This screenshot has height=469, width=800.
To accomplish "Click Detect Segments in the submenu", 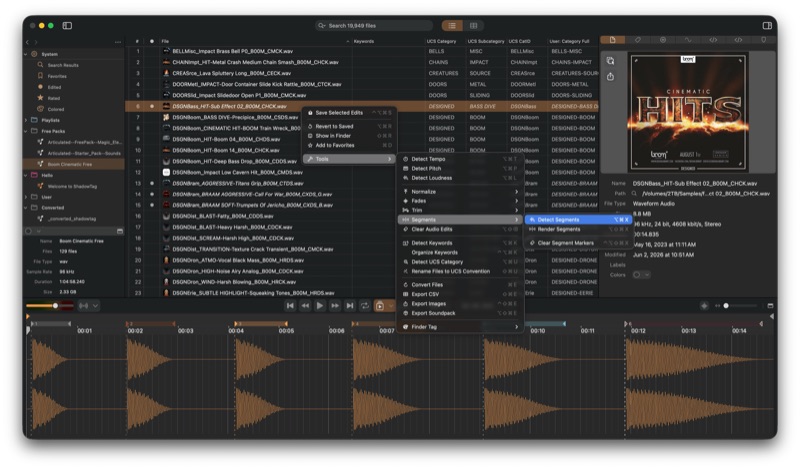I will [579, 220].
